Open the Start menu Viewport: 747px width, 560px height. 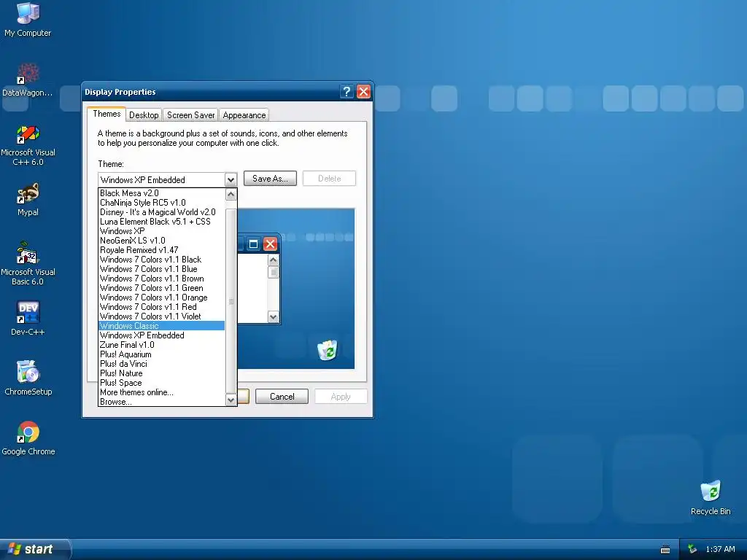point(34,549)
